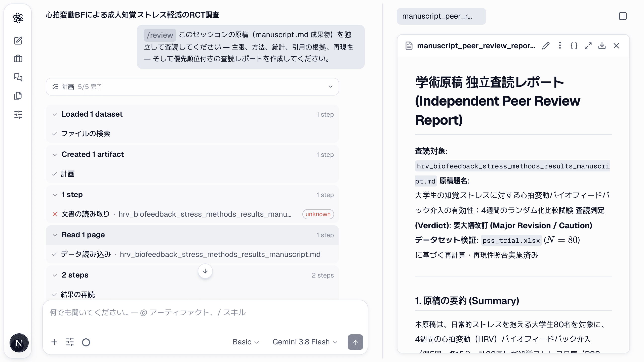Viewport: 644px width, 362px height.
Task: Collapse the 2 steps group
Action: click(x=192, y=275)
